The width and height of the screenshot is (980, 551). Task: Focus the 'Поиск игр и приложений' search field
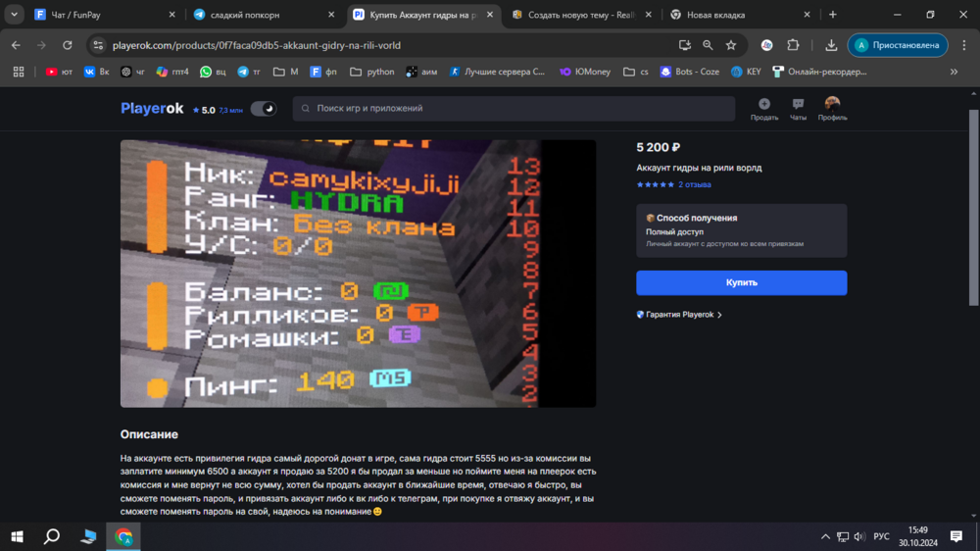[x=514, y=108]
